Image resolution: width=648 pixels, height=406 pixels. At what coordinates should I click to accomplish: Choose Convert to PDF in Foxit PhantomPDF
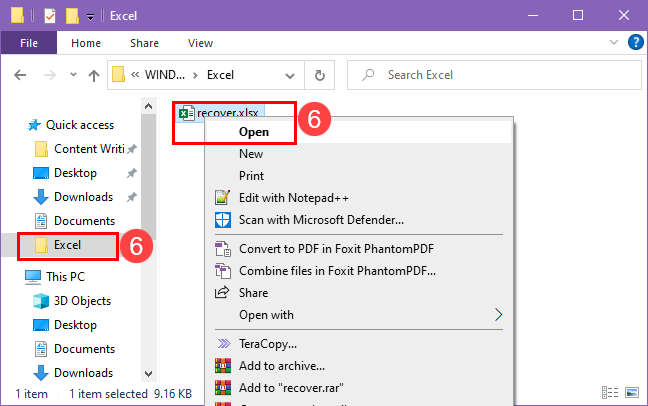(x=359, y=249)
